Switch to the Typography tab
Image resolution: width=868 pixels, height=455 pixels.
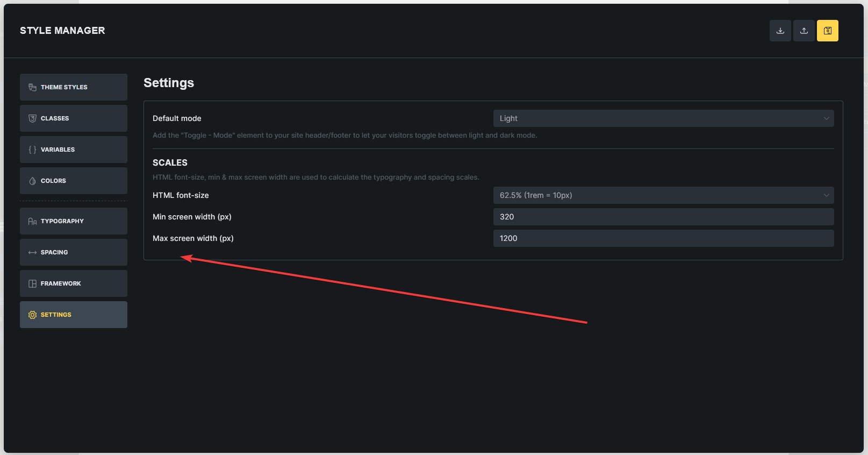[x=74, y=221]
